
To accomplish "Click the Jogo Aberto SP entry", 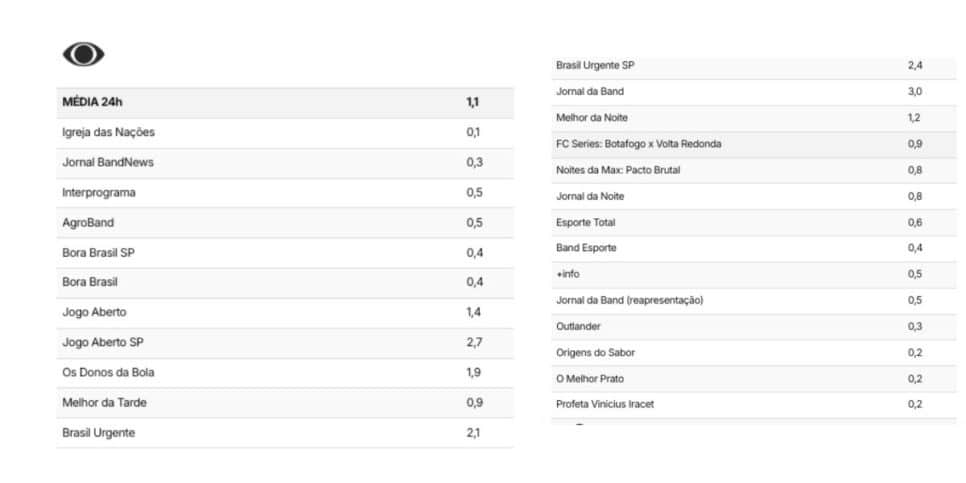I will click(x=285, y=343).
